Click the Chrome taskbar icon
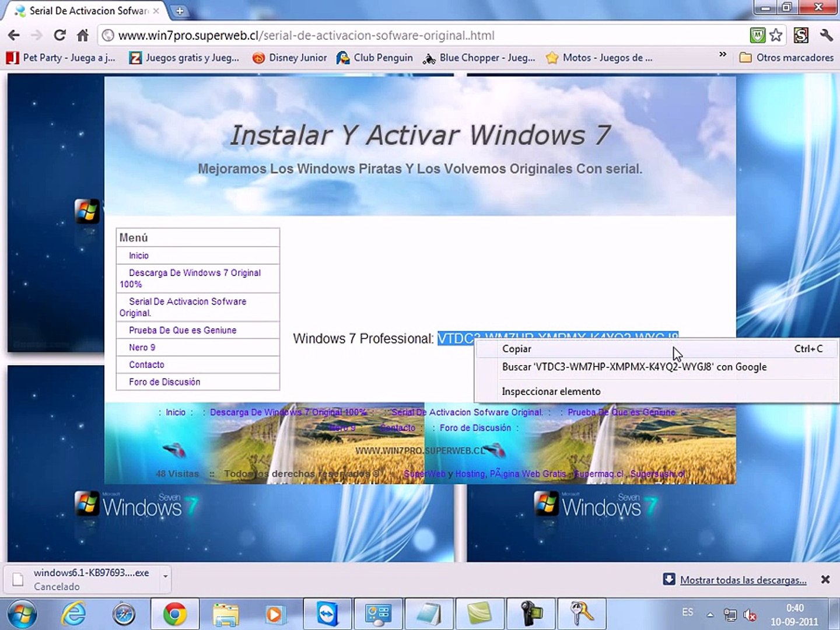 click(x=174, y=614)
